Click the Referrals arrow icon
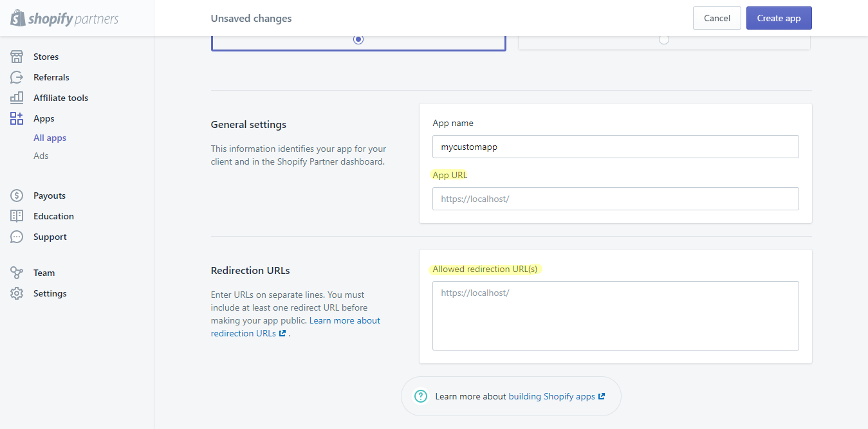The height and width of the screenshot is (429, 868). [17, 77]
